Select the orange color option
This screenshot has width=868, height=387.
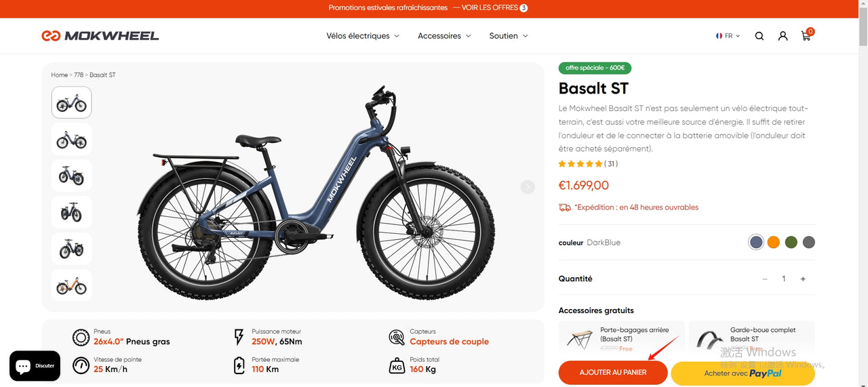click(x=774, y=243)
